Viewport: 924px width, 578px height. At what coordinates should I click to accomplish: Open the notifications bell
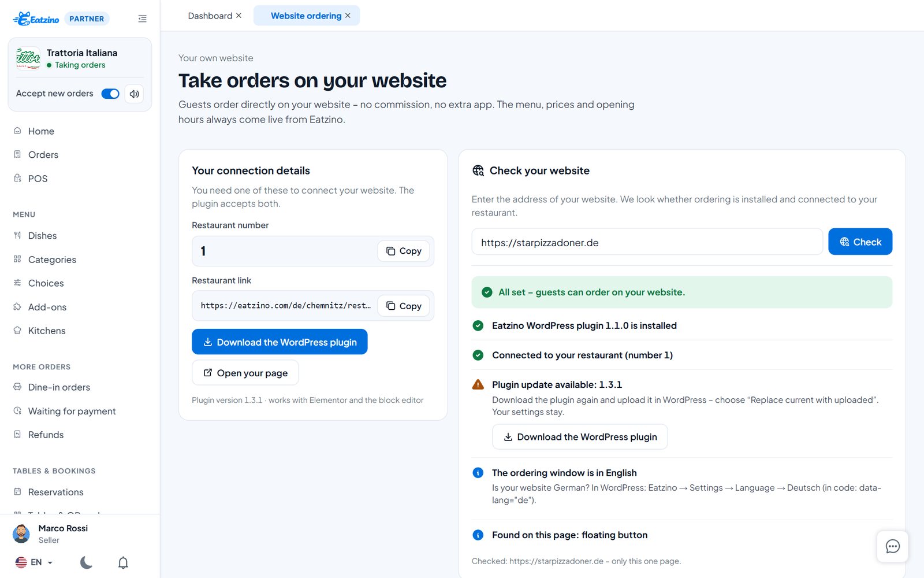pos(123,562)
